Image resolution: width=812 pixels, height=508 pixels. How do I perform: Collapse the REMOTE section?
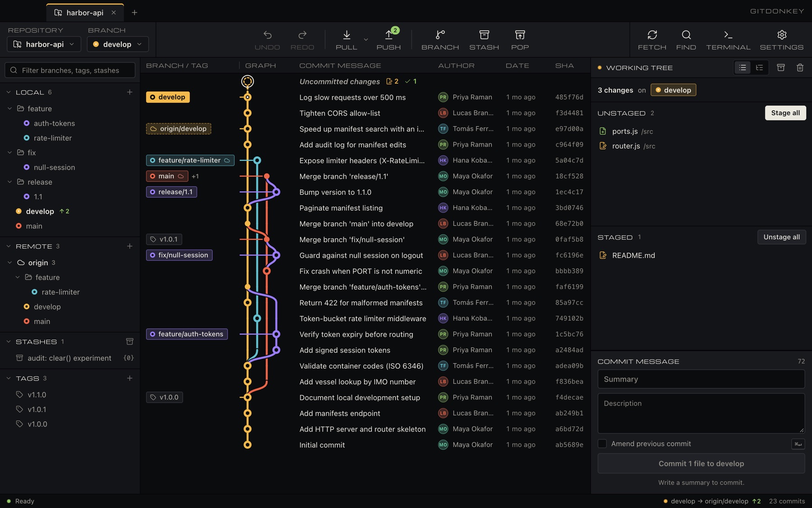pos(9,246)
